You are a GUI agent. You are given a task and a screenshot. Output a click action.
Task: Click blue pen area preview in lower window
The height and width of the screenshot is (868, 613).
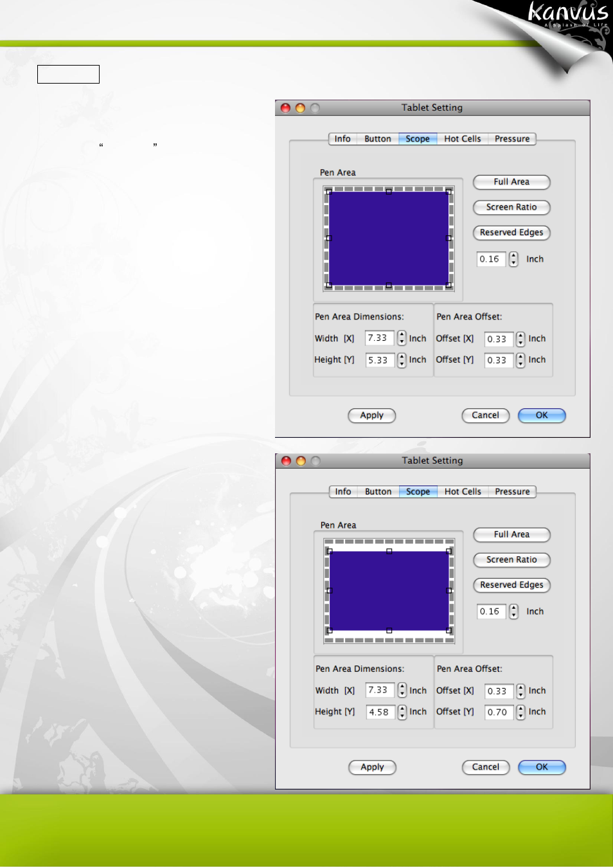(389, 591)
